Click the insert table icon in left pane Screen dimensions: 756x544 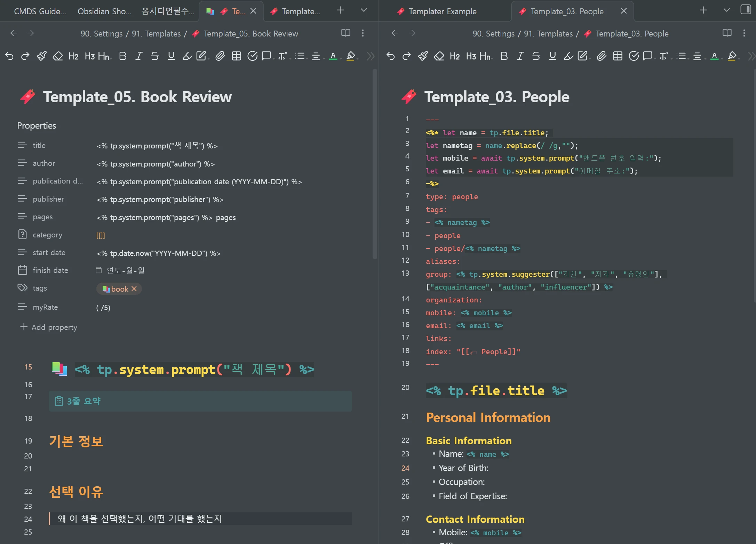236,56
